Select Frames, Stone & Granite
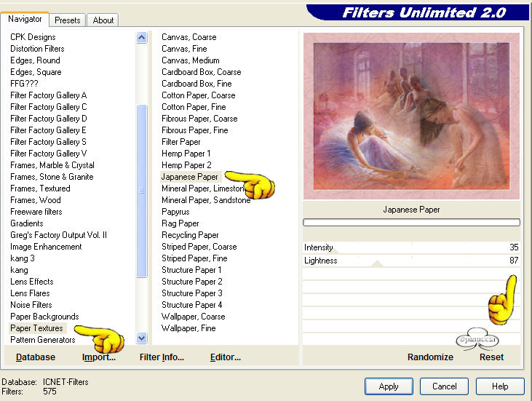The height and width of the screenshot is (401, 532). 52,176
